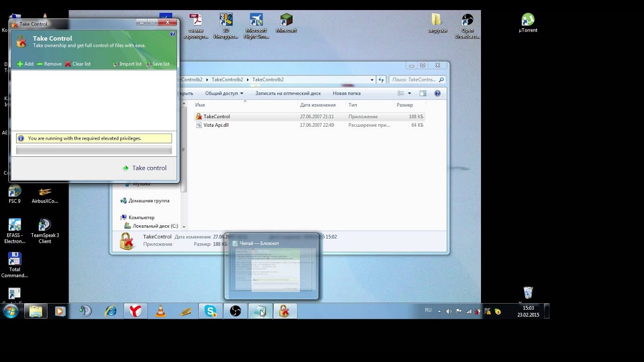
Task: Open Total Commander desktop shortcut
Action: pyautogui.click(x=15, y=265)
